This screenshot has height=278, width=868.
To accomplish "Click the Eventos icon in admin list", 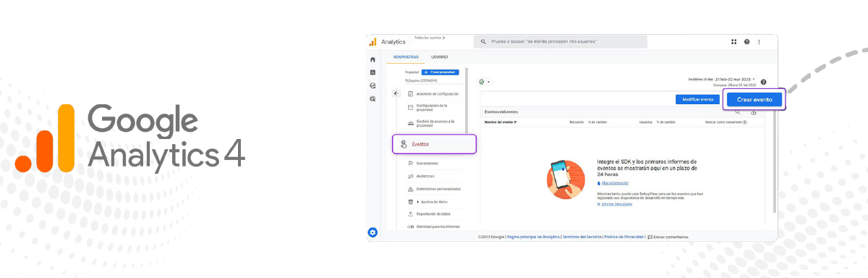I will [x=404, y=144].
